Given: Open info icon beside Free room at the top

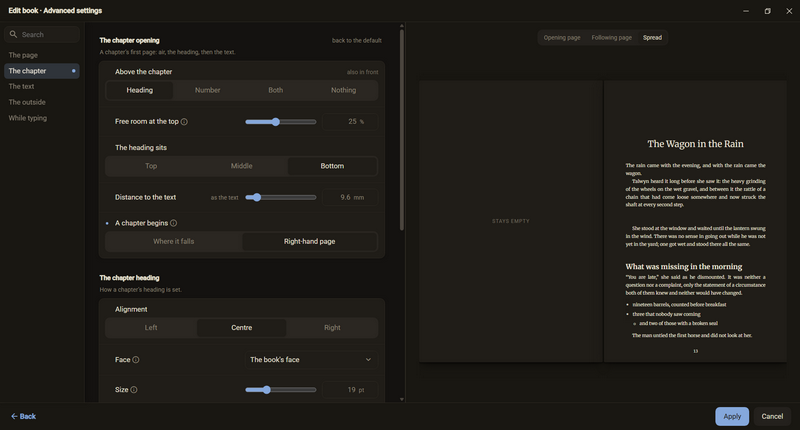Looking at the screenshot, I should point(184,122).
